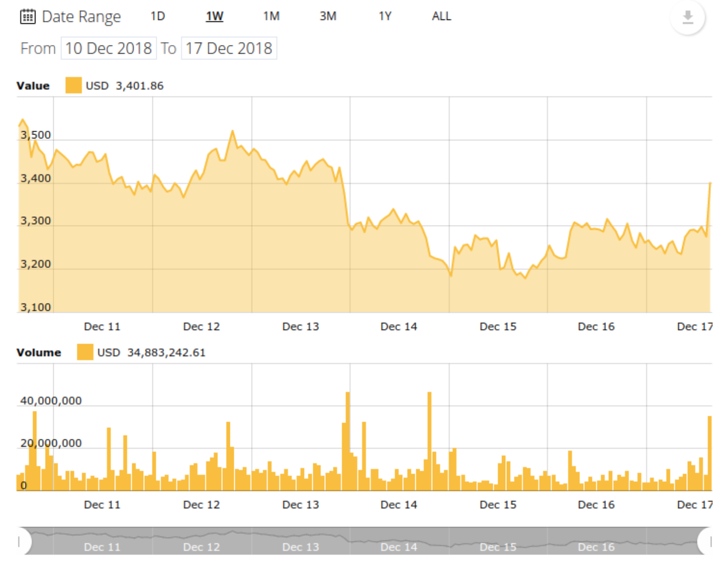Screen dimensions: 728x574
Task: Click the Dec 12 price peak
Action: click(233, 131)
